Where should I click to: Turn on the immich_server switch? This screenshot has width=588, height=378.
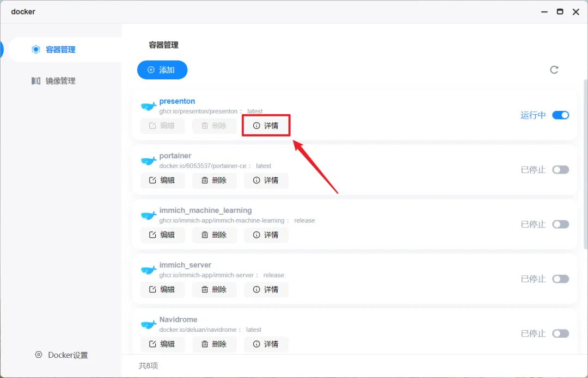point(560,278)
